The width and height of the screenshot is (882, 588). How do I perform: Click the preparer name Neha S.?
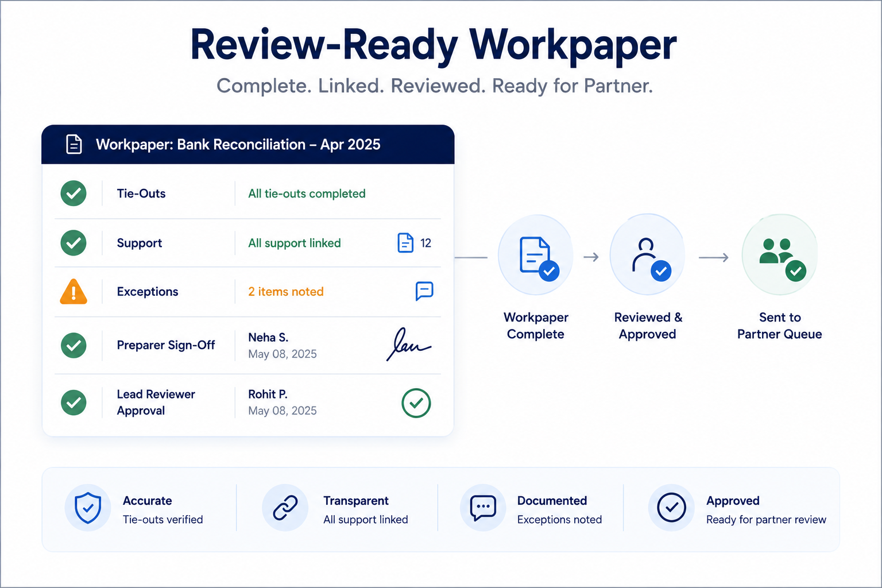[268, 337]
